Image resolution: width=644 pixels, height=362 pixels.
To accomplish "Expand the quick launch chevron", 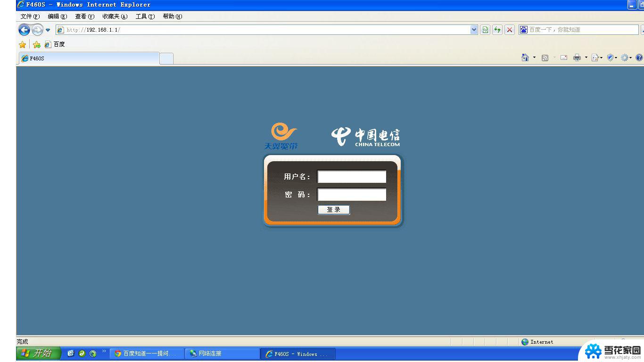I will [104, 351].
